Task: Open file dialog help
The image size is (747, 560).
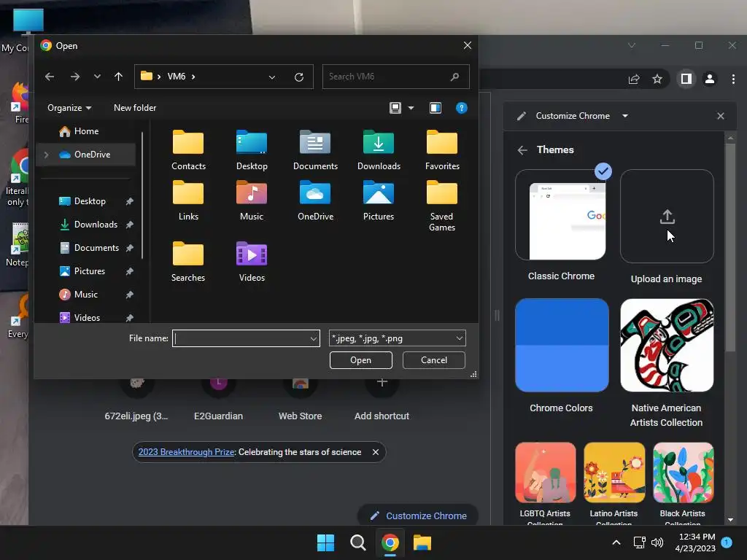Action: [x=461, y=108]
